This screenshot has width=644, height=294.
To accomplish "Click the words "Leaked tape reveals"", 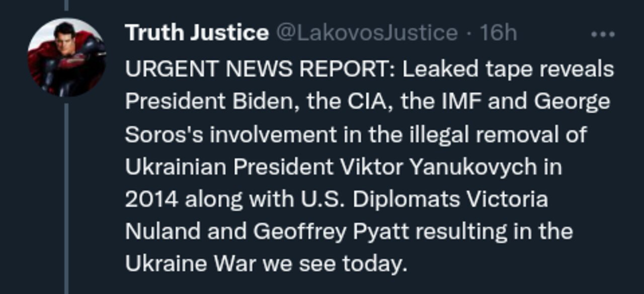I will coord(508,69).
